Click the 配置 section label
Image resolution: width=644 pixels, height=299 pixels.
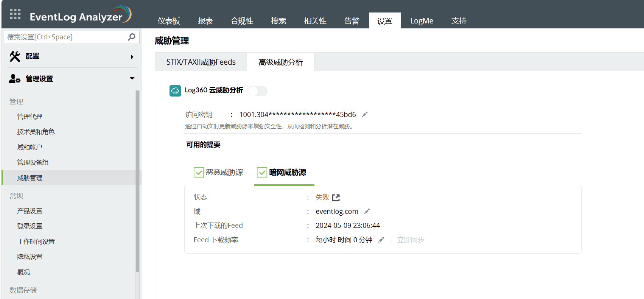(33, 56)
